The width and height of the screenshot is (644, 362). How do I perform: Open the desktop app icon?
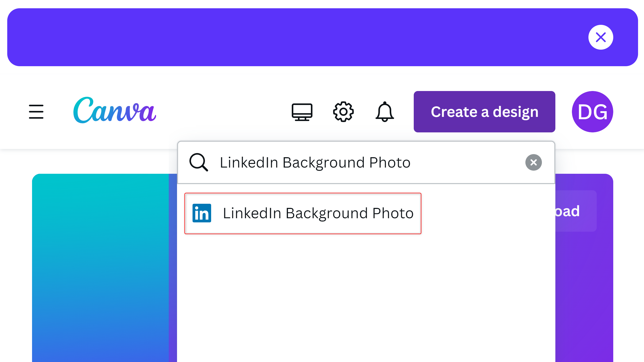coord(302,112)
